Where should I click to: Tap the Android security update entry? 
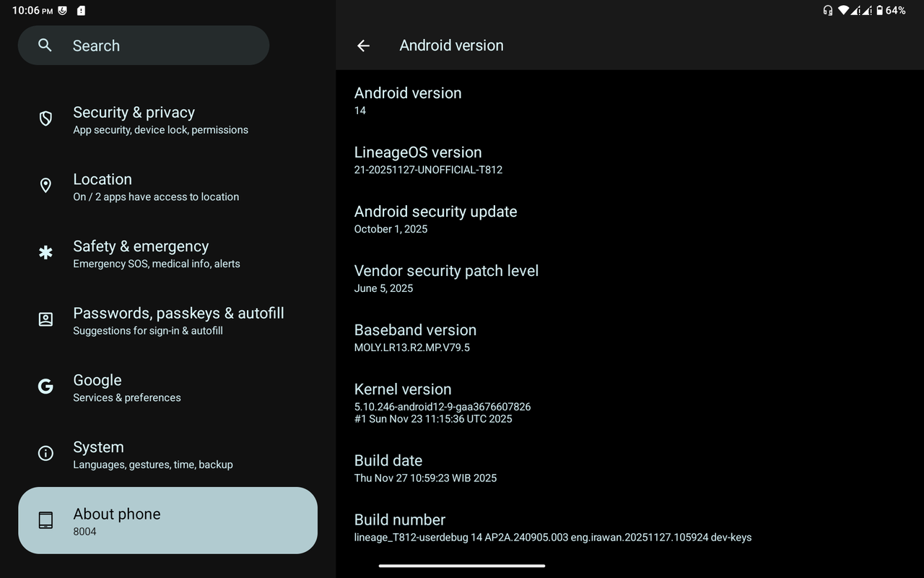[629, 219]
